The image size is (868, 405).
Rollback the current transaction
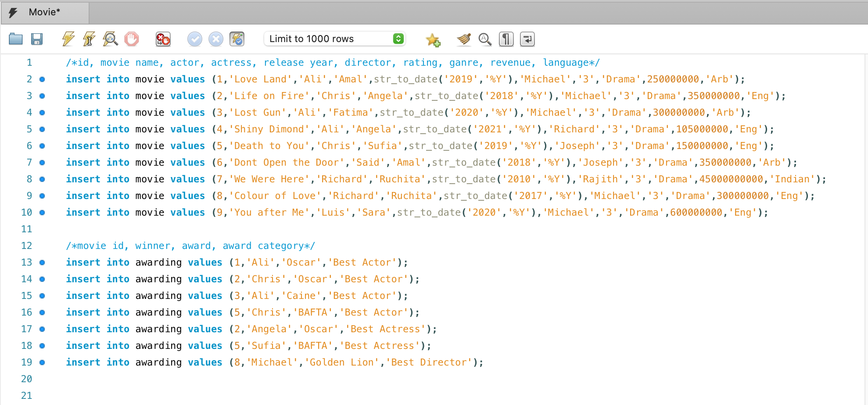tap(215, 39)
